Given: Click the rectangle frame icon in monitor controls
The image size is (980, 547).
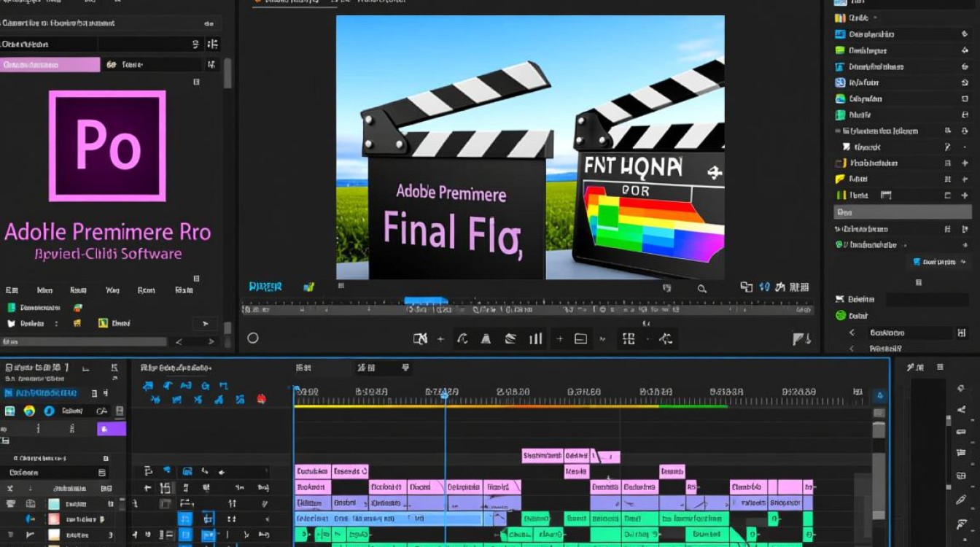Looking at the screenshot, I should [x=580, y=338].
